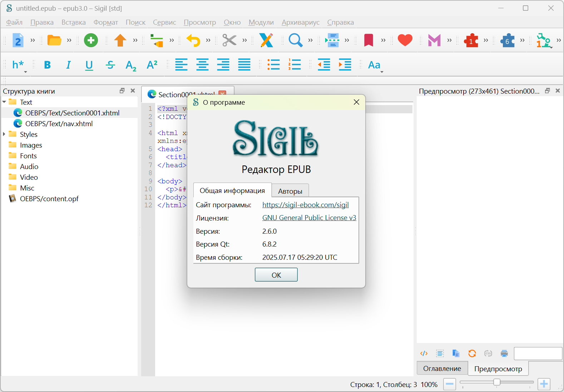Click the red heart donate icon

(405, 40)
